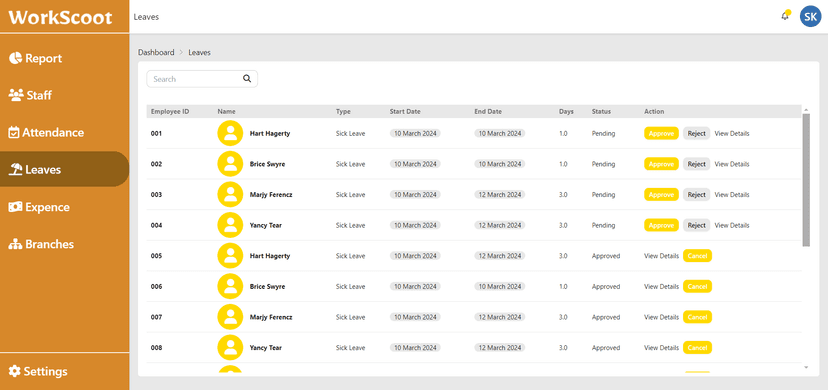Cancel approved leave for employee 005
This screenshot has height=390, width=828.
(698, 256)
